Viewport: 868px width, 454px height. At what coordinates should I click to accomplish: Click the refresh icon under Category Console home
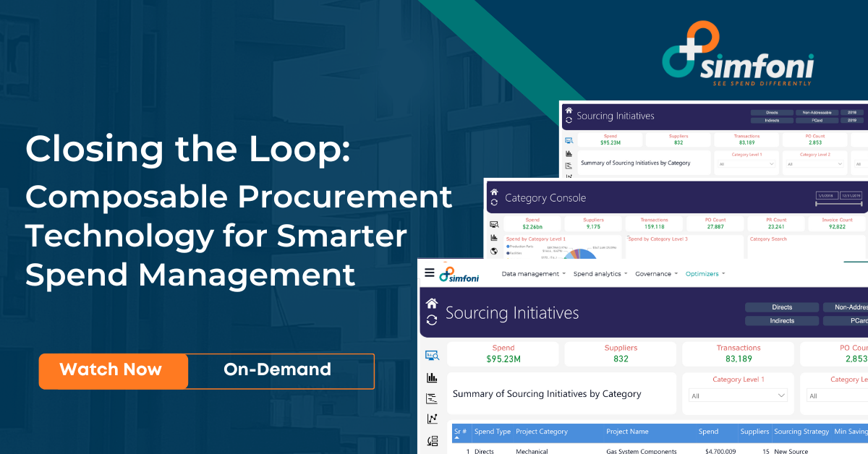[494, 203]
